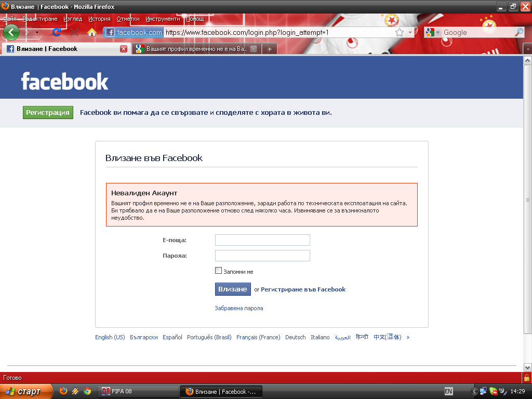Click the page scrollbar down arrow
Screen dimensions: 532x399
[528, 368]
